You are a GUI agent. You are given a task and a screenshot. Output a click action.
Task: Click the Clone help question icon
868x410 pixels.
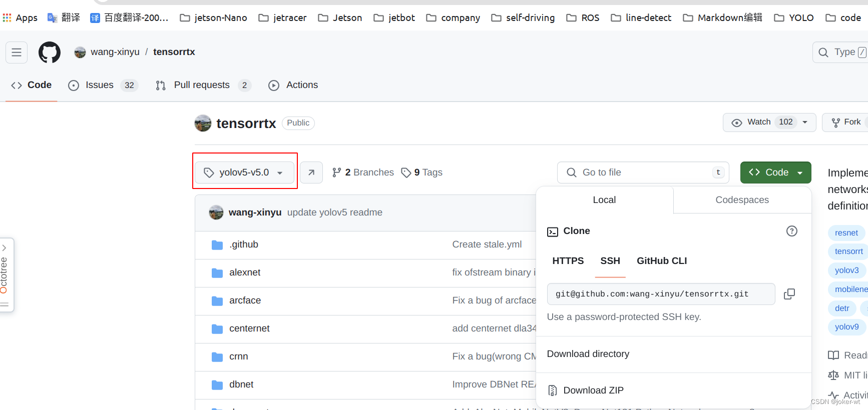[x=792, y=231]
